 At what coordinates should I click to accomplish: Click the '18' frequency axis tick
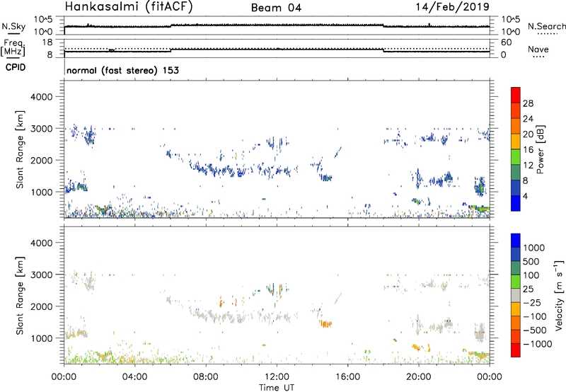click(47, 42)
